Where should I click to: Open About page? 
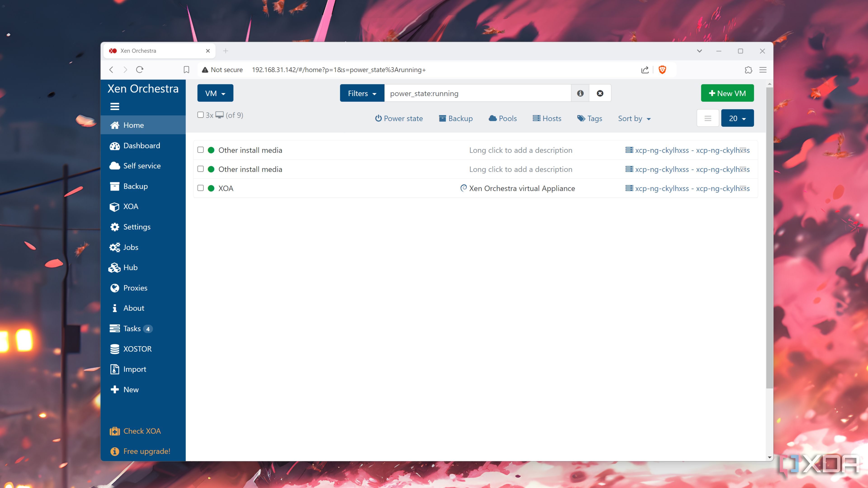[x=143, y=308]
